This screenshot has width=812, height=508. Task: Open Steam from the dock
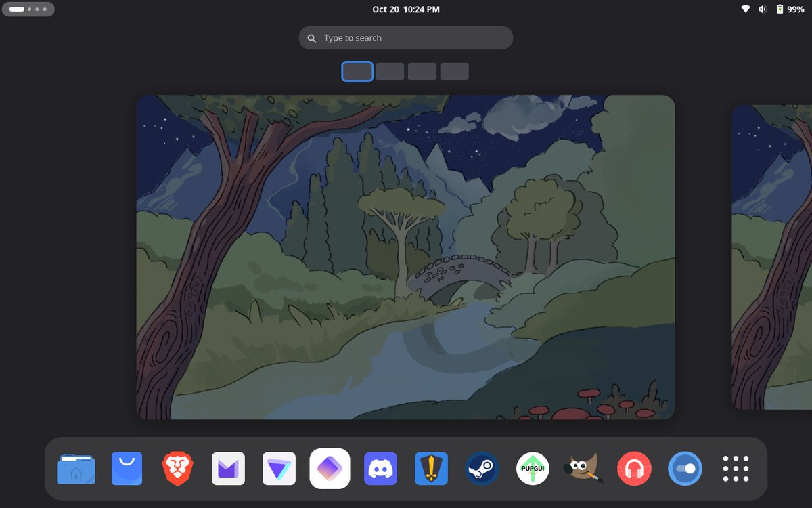(482, 469)
